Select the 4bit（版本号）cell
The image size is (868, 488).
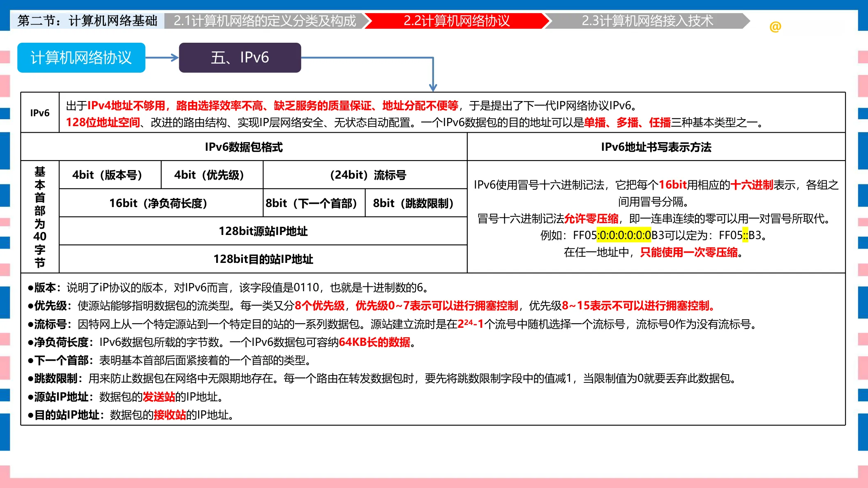110,175
